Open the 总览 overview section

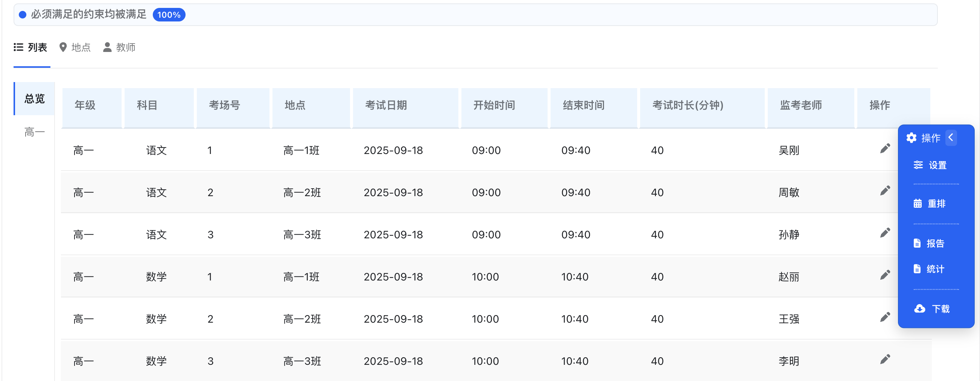point(34,99)
